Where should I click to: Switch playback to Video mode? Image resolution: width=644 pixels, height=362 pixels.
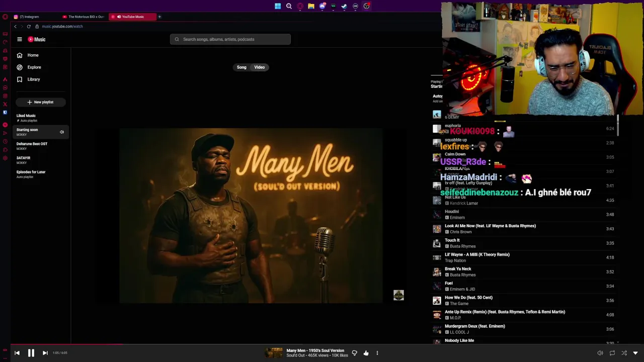(x=260, y=67)
